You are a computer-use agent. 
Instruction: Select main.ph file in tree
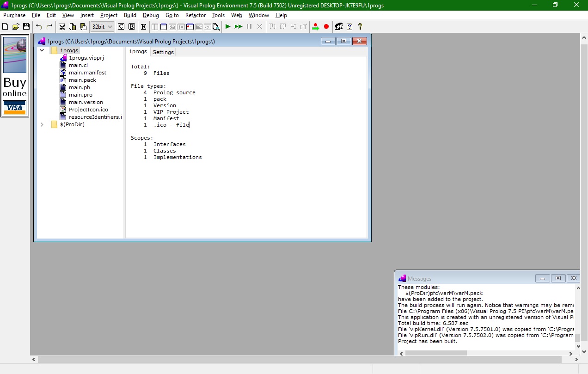click(x=79, y=87)
